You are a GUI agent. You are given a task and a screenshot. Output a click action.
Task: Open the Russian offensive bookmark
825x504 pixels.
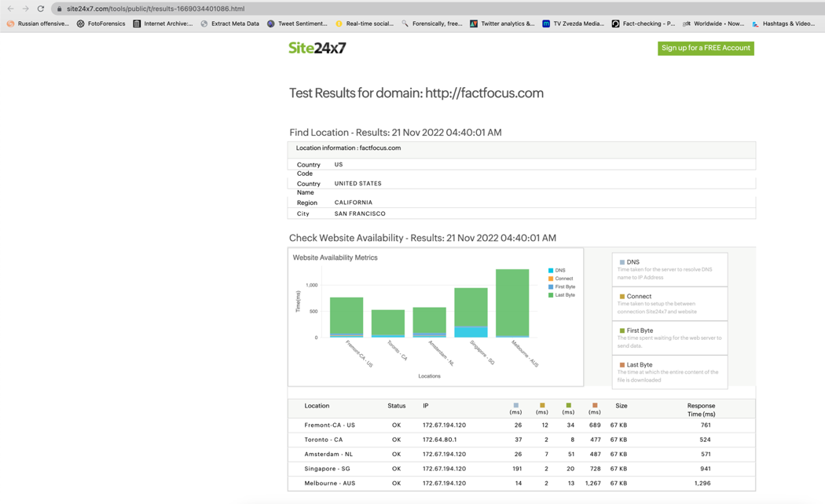pyautogui.click(x=38, y=24)
